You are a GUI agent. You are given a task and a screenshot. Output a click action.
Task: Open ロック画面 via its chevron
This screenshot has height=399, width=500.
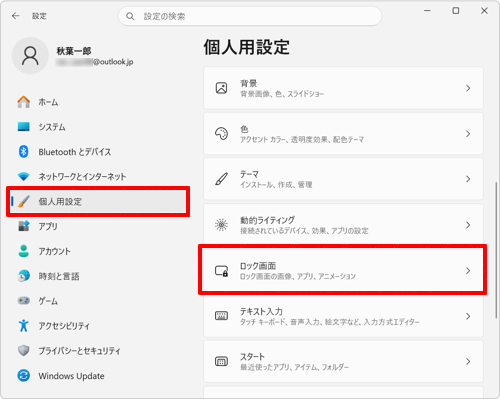coord(468,270)
